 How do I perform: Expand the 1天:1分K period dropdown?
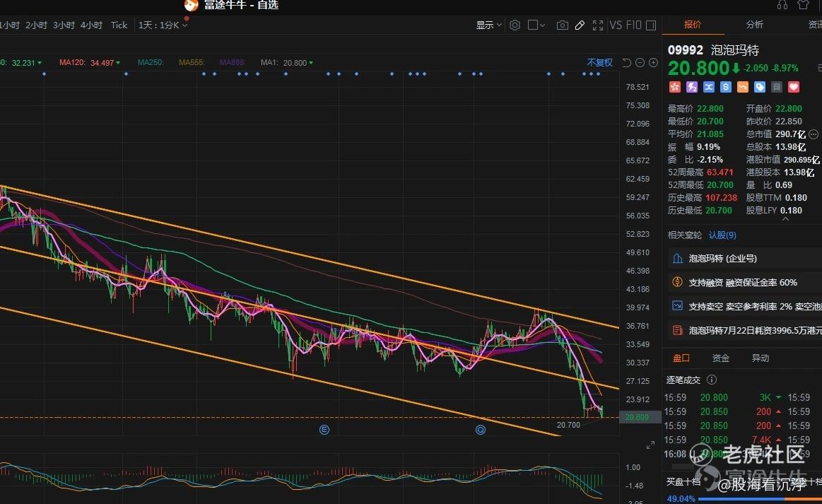tap(163, 25)
